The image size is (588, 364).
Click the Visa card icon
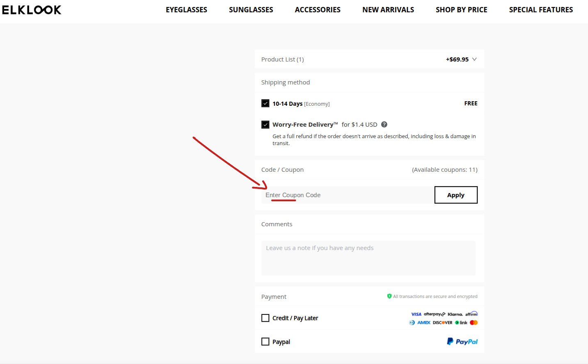point(416,314)
